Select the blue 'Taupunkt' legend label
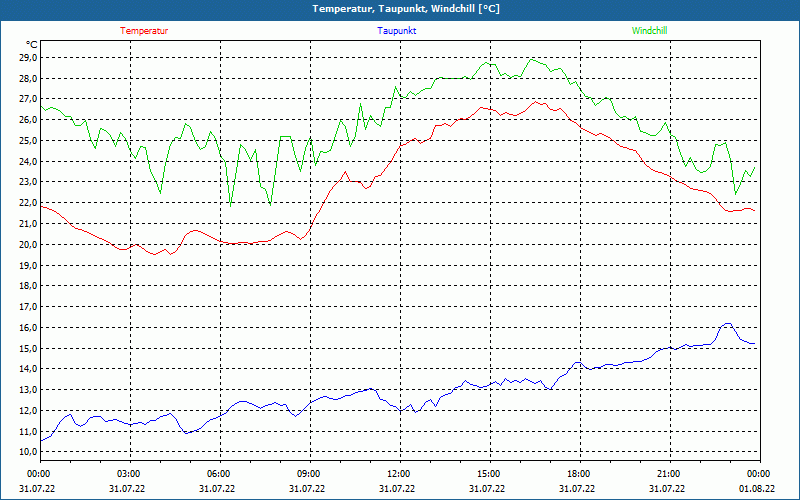 (x=396, y=31)
